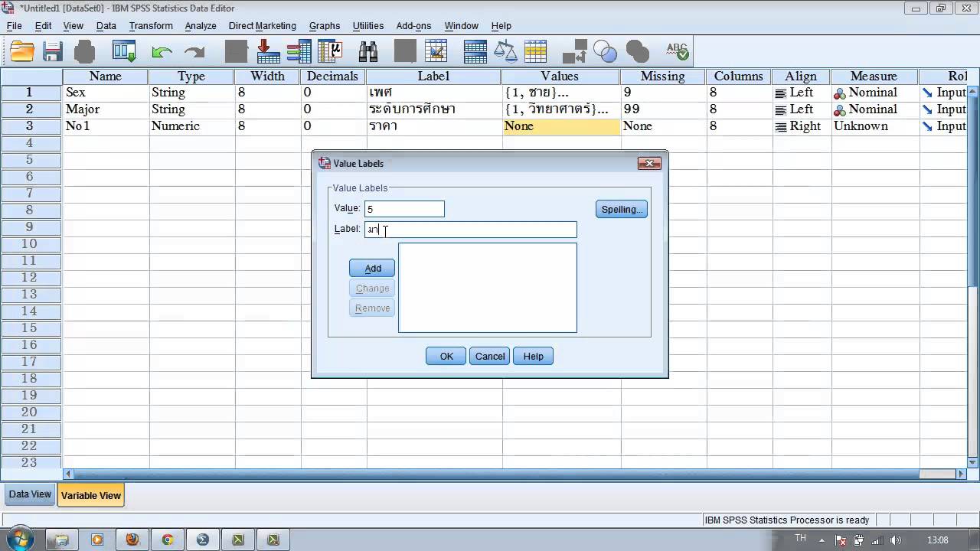
Task: Open Weight Cases with the scales icon
Action: (505, 52)
